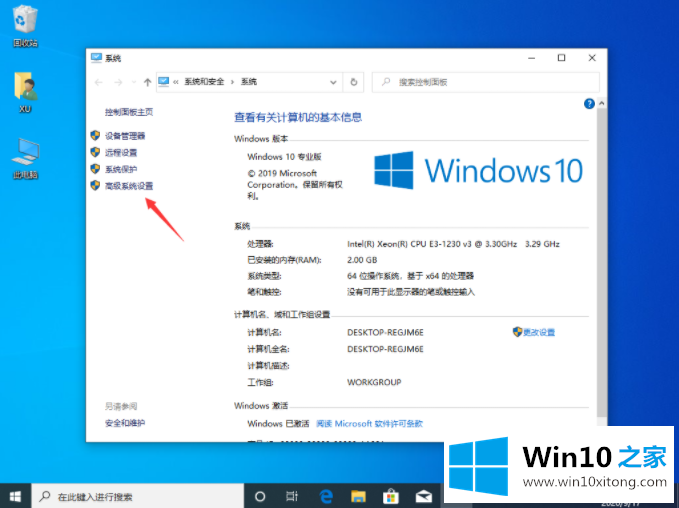Select the 2.00 GB RAM value

click(x=362, y=260)
